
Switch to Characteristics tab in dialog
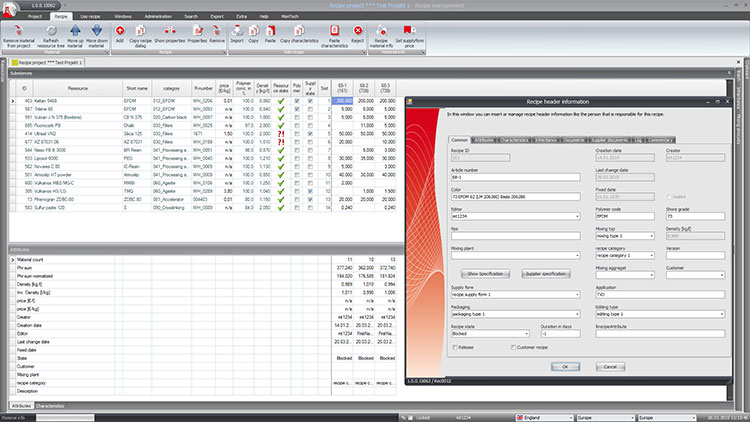tap(514, 140)
